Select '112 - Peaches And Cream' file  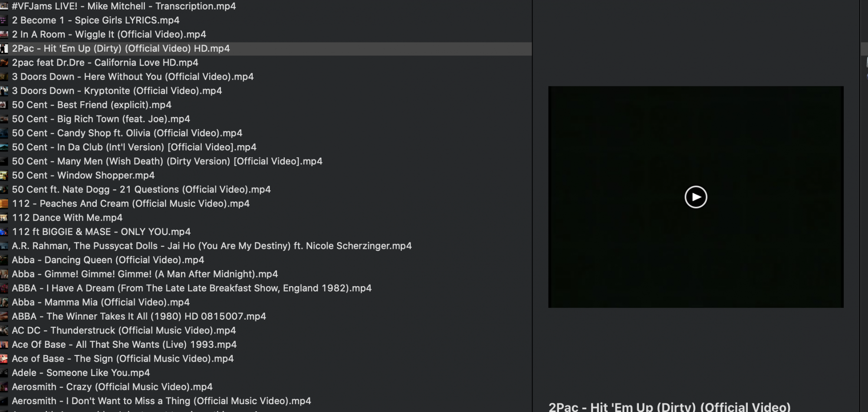pos(131,203)
